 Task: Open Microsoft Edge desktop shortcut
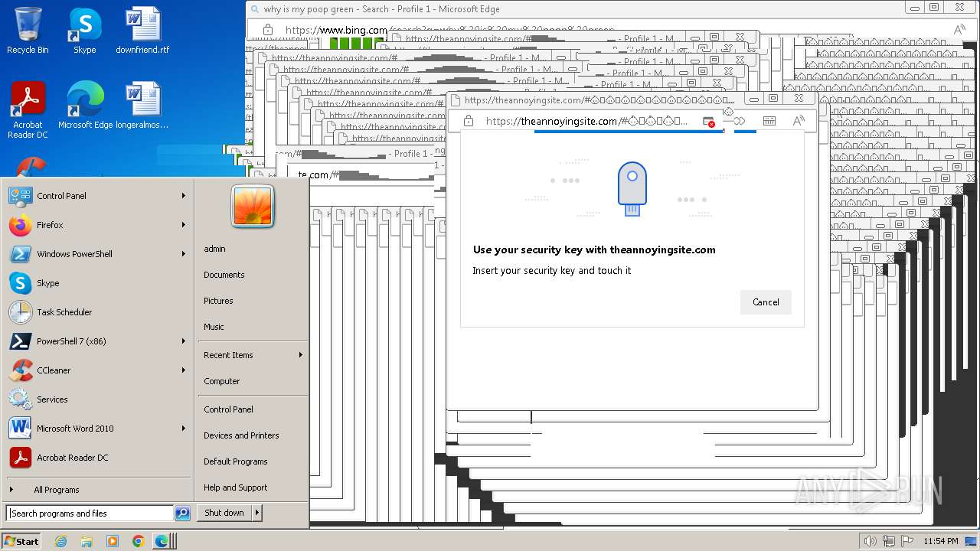click(85, 106)
